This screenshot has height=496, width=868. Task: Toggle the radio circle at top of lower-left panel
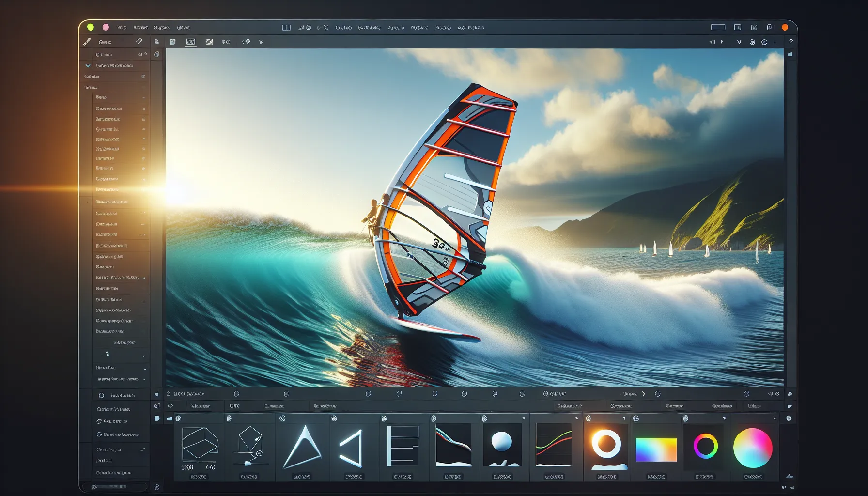click(101, 396)
